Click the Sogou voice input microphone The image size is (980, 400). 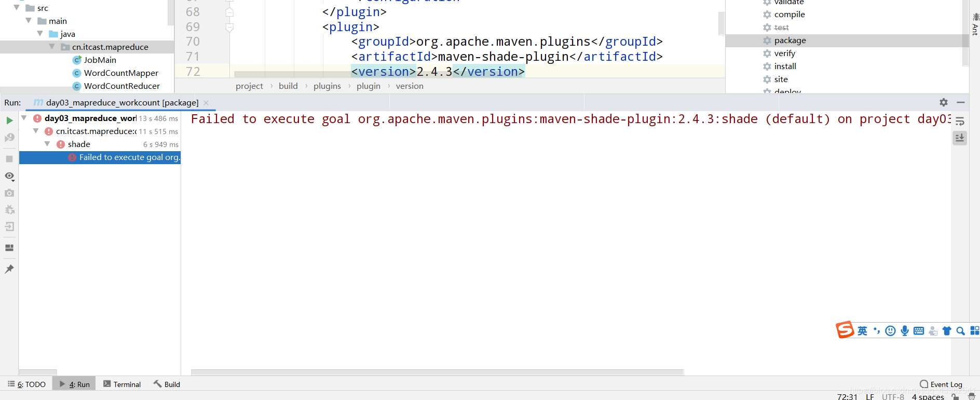click(905, 331)
